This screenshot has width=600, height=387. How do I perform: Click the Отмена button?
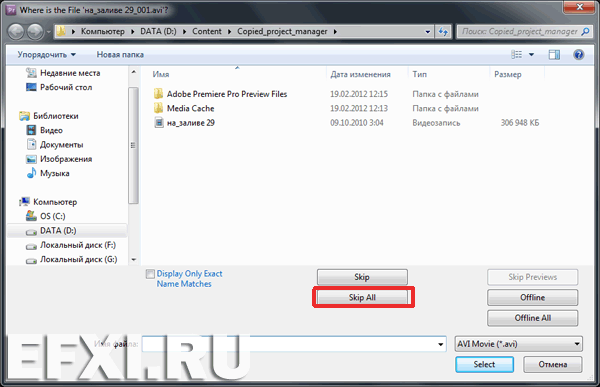[x=553, y=364]
